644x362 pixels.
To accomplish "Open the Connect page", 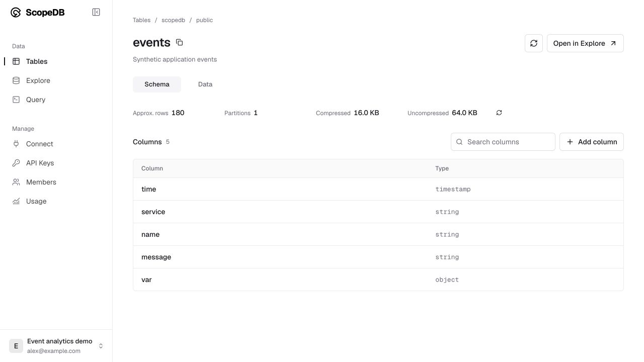I will tap(56, 144).
